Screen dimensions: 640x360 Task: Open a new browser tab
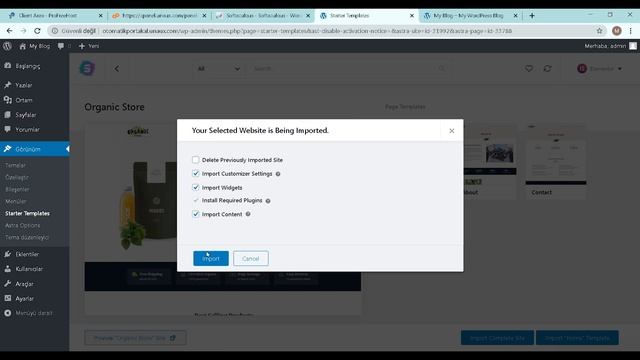(532, 16)
